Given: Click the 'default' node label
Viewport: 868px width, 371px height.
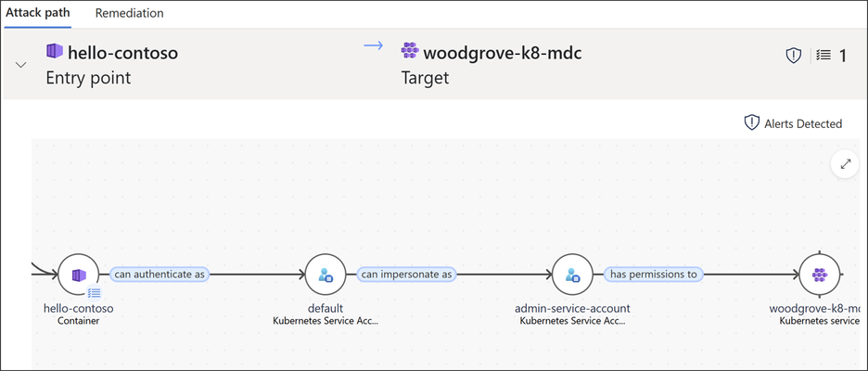Looking at the screenshot, I should pyautogui.click(x=325, y=309).
